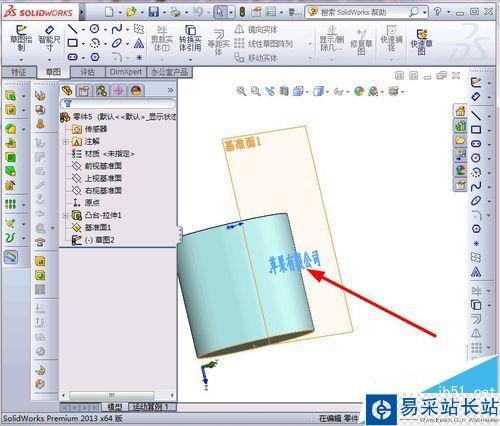The image size is (500, 426).
Task: Select the Smart Dimension tool in ribbon
Action: click(49, 38)
